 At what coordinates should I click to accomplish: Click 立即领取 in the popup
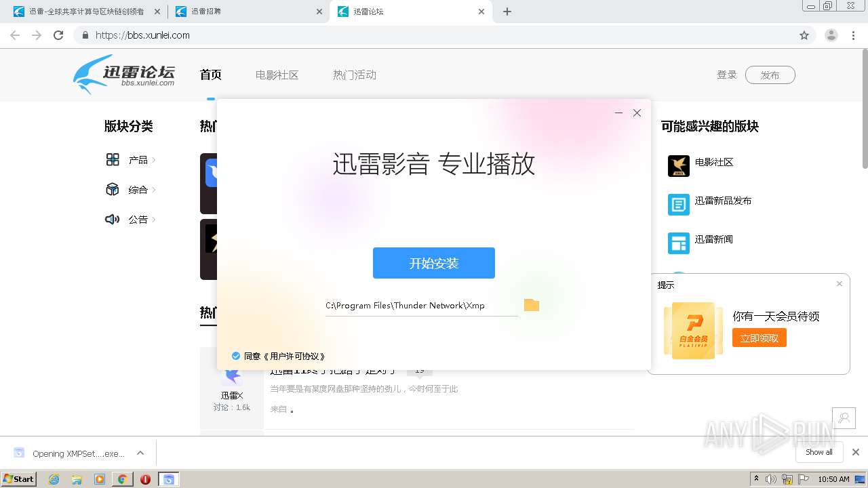point(759,338)
